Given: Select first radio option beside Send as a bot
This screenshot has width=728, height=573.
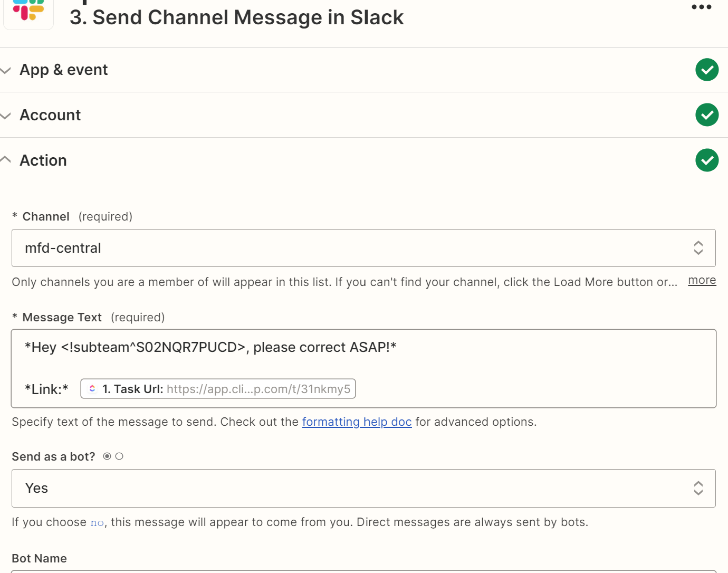Looking at the screenshot, I should pos(107,456).
